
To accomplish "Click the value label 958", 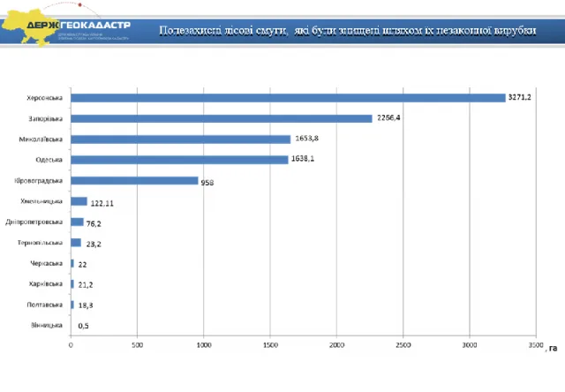I will pos(207,183).
